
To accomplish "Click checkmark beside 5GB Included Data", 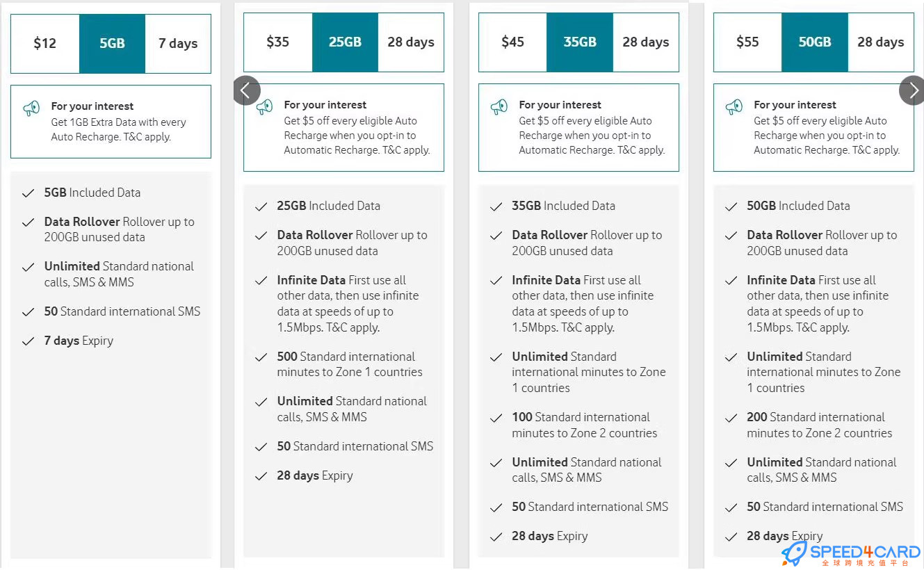I will [28, 193].
